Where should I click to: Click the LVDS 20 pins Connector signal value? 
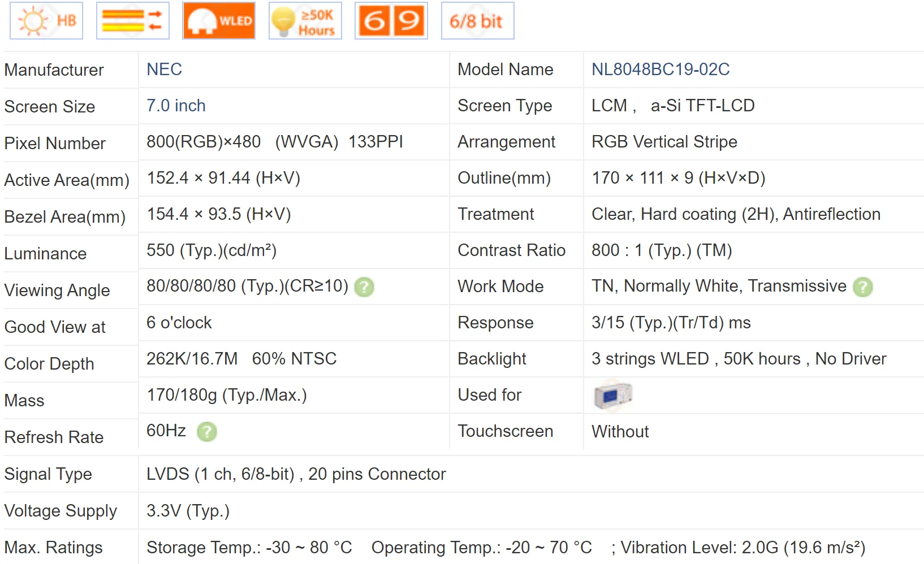[x=296, y=474]
